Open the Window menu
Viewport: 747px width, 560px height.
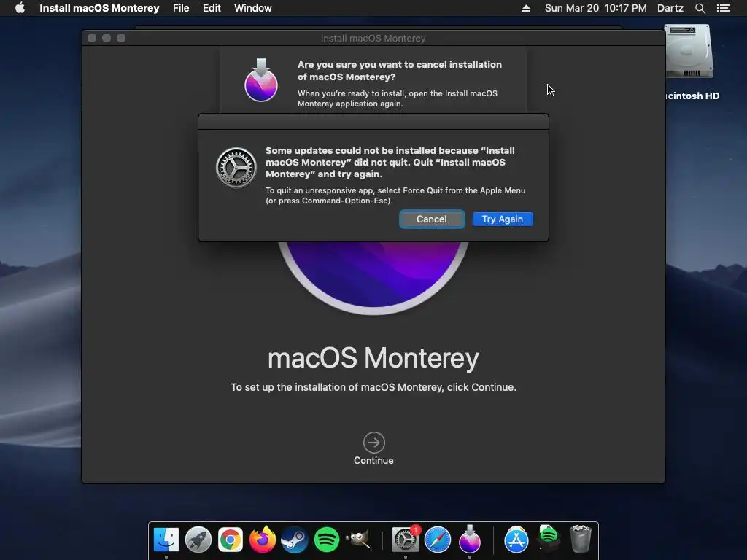[x=253, y=8]
